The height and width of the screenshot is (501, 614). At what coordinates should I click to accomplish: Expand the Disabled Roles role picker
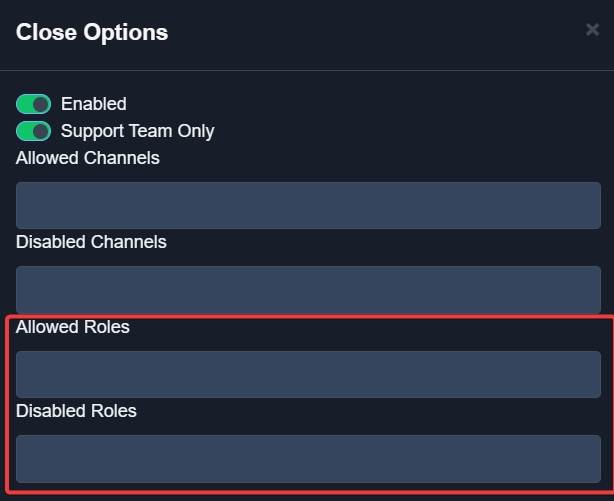[308, 458]
